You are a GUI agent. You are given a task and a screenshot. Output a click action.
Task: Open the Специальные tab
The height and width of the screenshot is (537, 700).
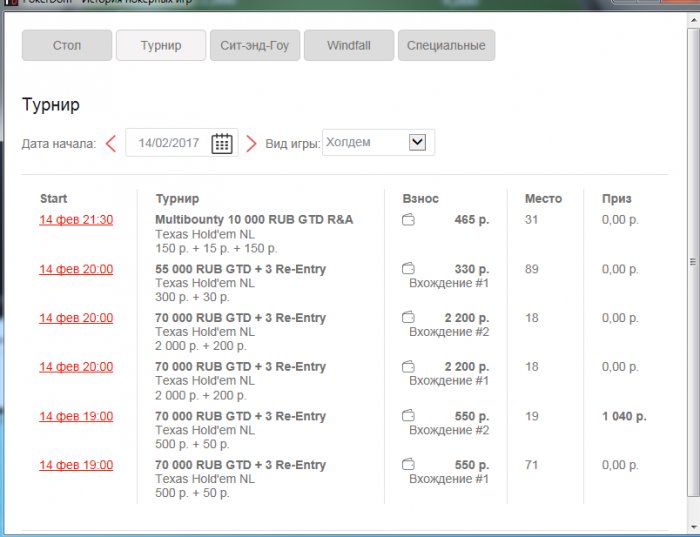446,45
